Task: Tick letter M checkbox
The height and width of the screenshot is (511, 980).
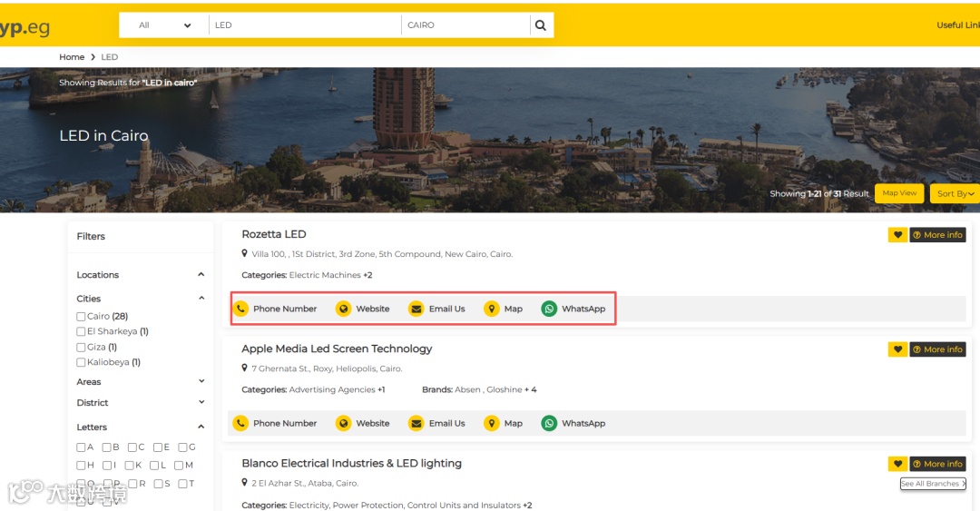Action: [x=179, y=466]
